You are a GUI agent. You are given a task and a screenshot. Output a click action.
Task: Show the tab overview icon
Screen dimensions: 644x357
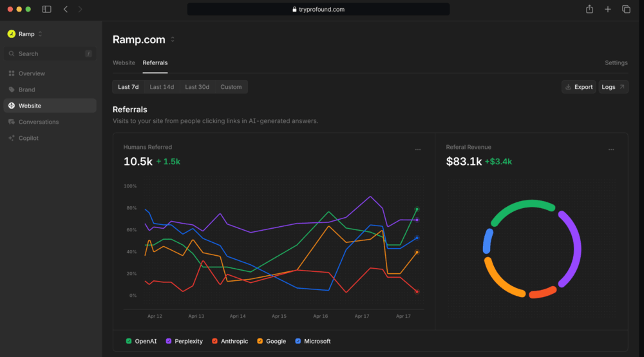pos(626,9)
